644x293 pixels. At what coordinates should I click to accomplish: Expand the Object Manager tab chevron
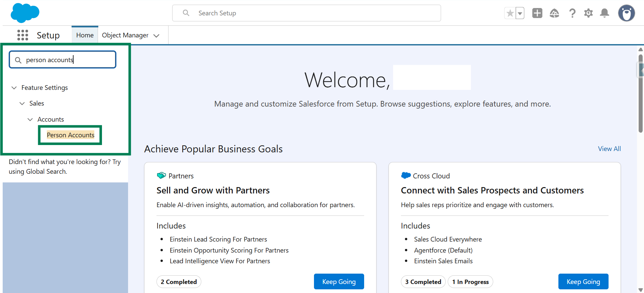(x=156, y=35)
